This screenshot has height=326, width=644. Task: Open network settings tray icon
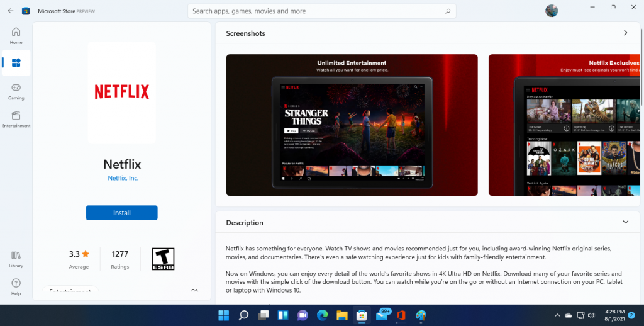click(x=580, y=315)
